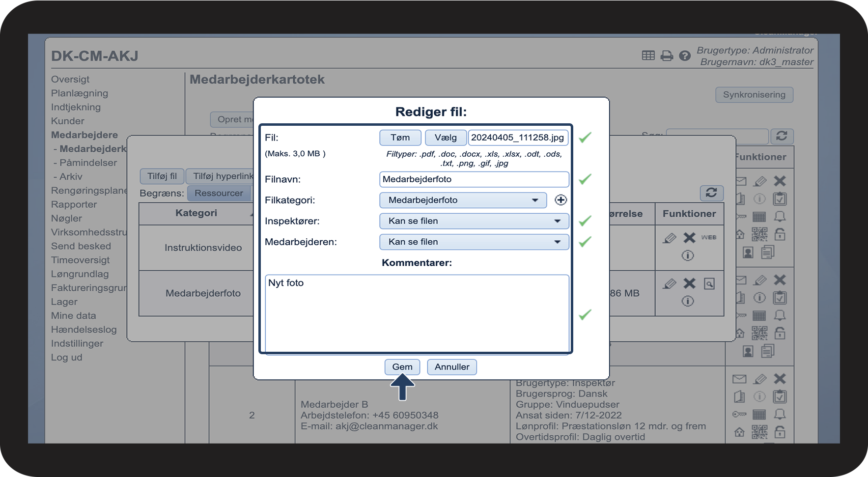Click the Ressourcer filter button
Screen dimensions: 868x477
(219, 193)
